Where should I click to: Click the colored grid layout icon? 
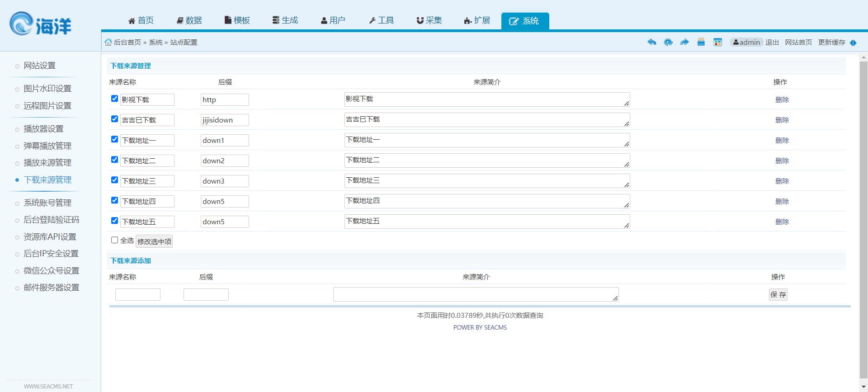tap(717, 42)
